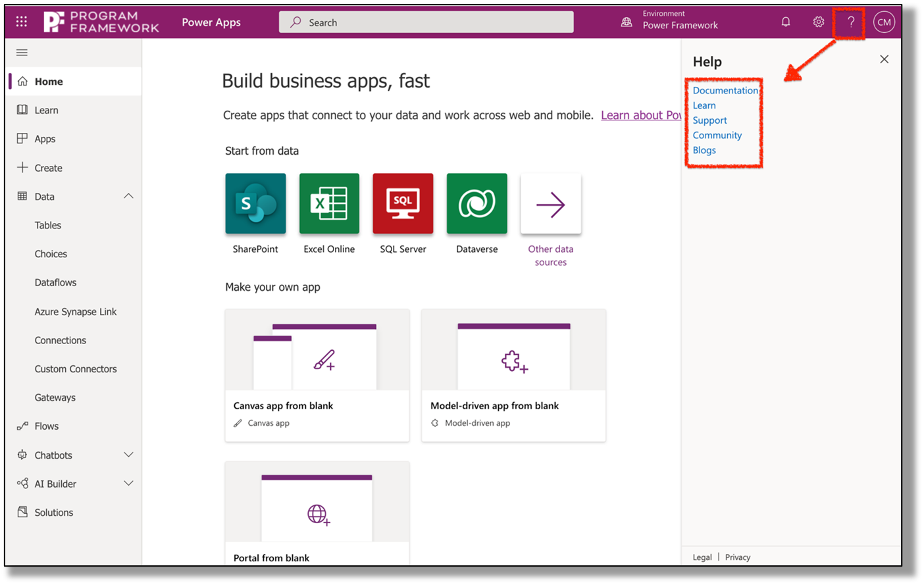Select the Canvas app from blank card

(x=317, y=375)
